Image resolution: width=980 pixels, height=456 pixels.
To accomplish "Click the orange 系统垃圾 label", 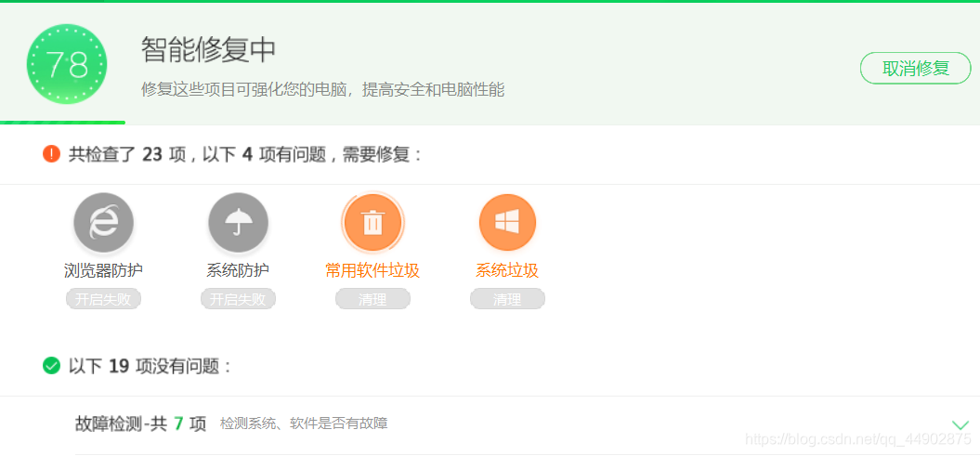I will click(x=507, y=270).
